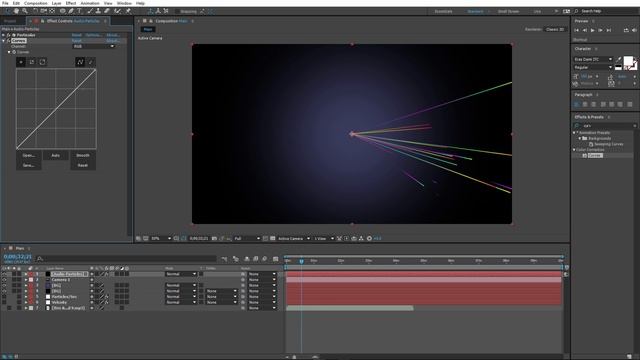Toggle Particular effect fx switch

click(8, 35)
